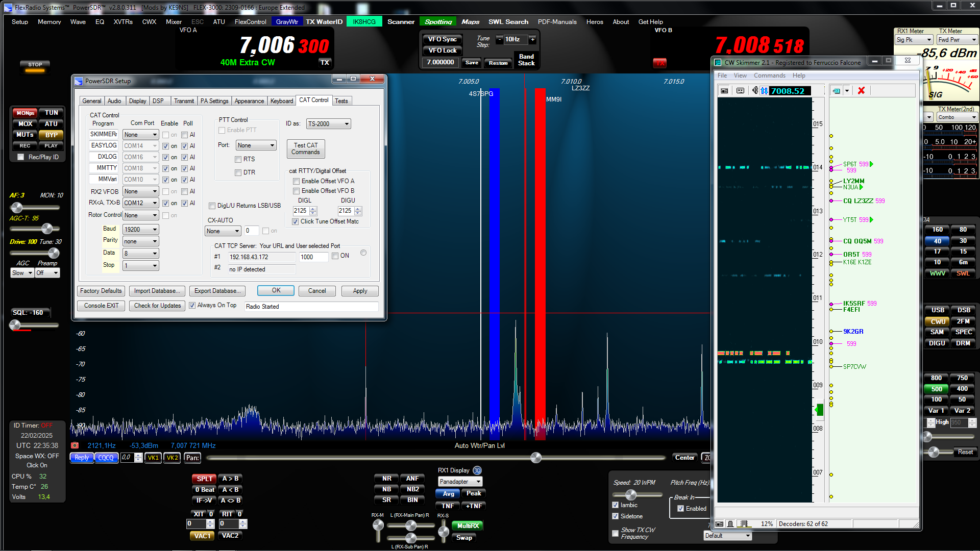Open the RX2 VFOB Com Port dropdown
Screen dimensions: 980x551
pyautogui.click(x=141, y=191)
